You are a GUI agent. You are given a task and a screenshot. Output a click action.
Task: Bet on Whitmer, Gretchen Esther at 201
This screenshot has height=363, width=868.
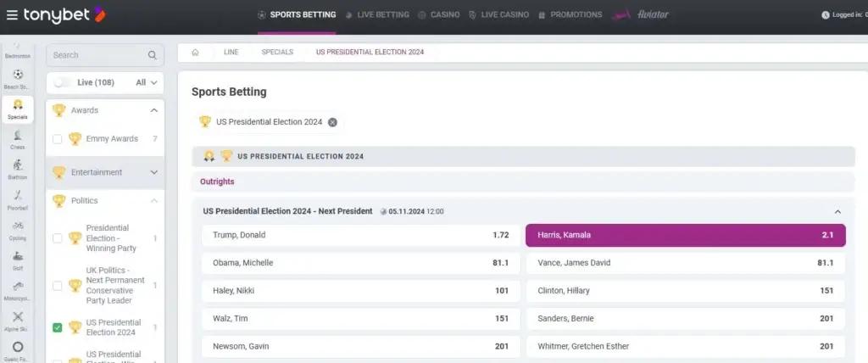(x=685, y=346)
